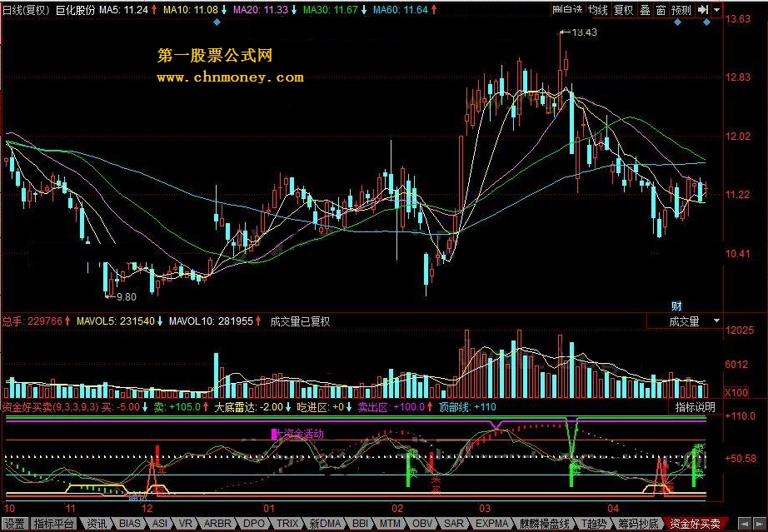Click the MAVOL10: 281955 label

[x=211, y=321]
